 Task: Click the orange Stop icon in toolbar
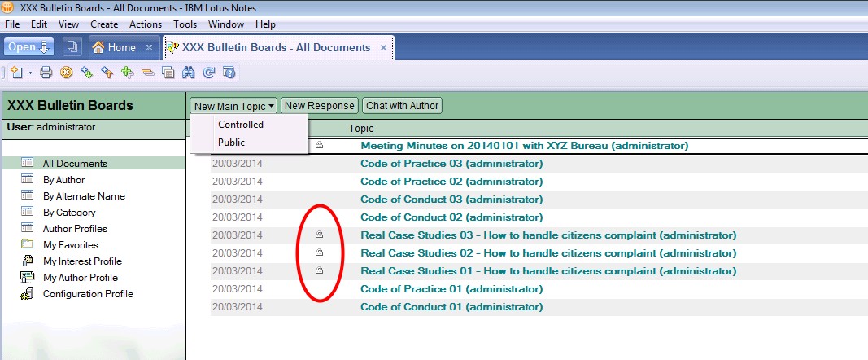67,72
